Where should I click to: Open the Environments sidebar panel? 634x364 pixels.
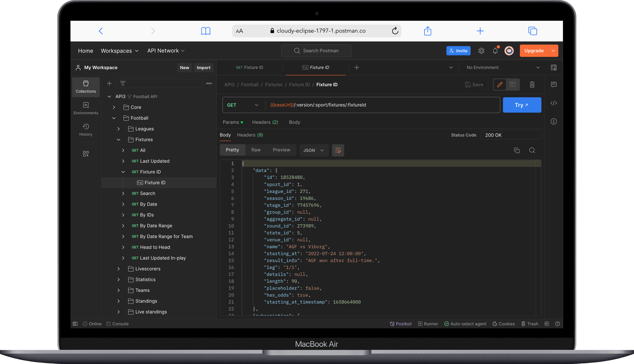click(86, 108)
